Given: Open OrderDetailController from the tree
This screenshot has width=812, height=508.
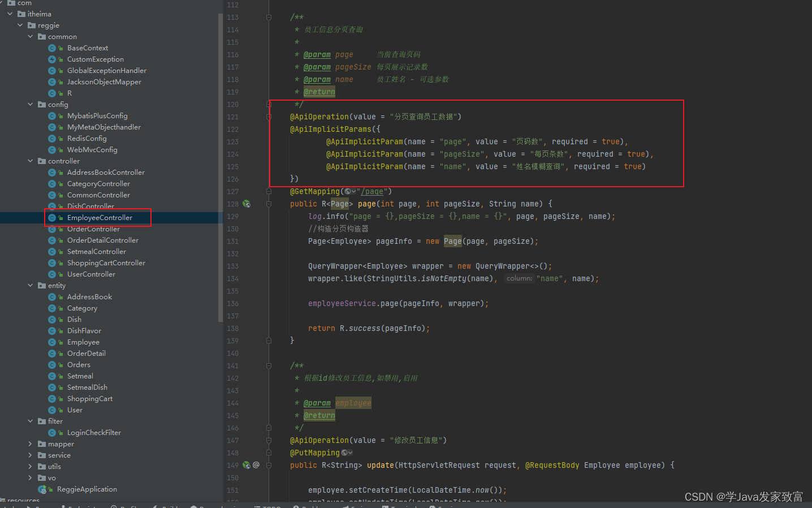Looking at the screenshot, I should (102, 240).
